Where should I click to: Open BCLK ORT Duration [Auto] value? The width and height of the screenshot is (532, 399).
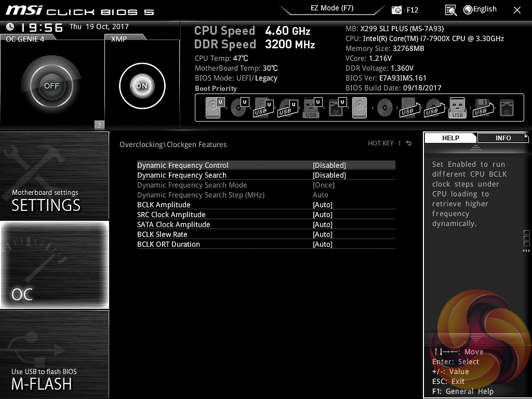pos(322,244)
